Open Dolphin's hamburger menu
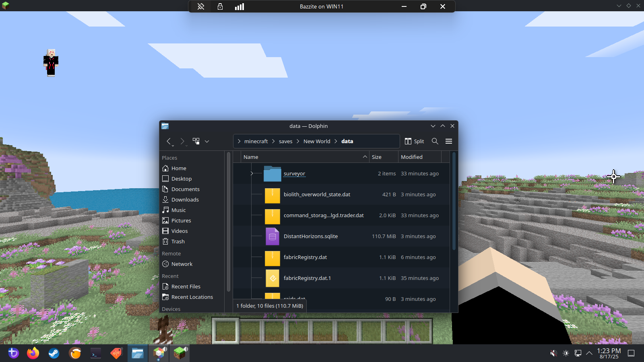This screenshot has height=362, width=644. tap(449, 141)
